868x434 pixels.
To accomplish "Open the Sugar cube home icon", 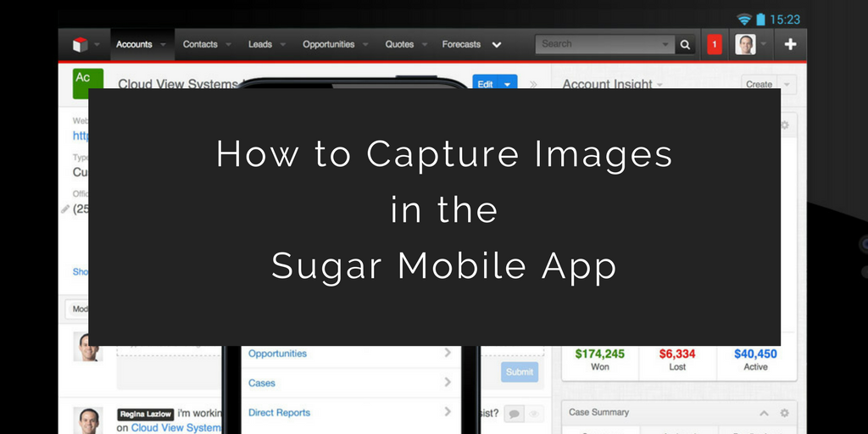I will coord(81,44).
